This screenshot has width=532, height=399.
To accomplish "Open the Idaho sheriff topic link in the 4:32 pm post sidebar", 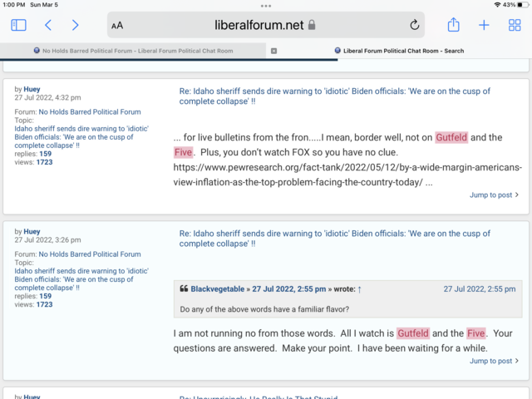I will (81, 137).
